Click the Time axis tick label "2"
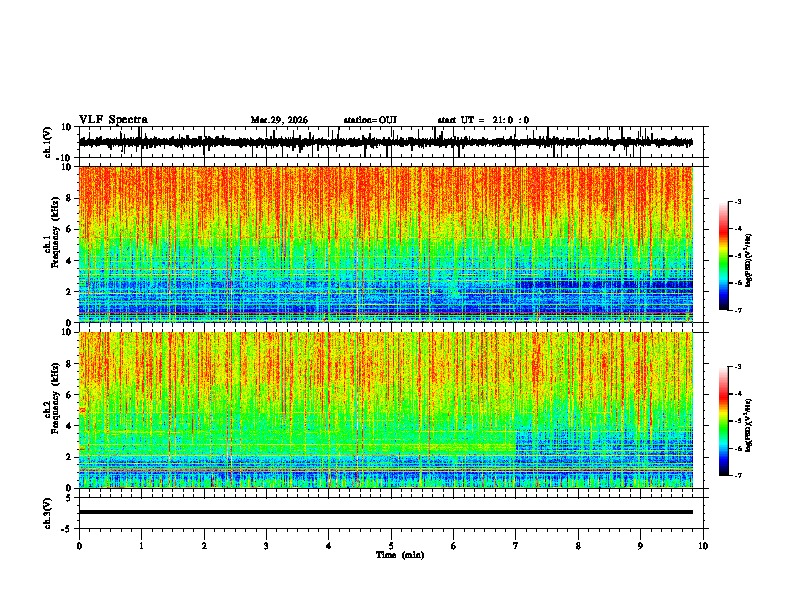This screenshot has width=792, height=612. [x=204, y=546]
